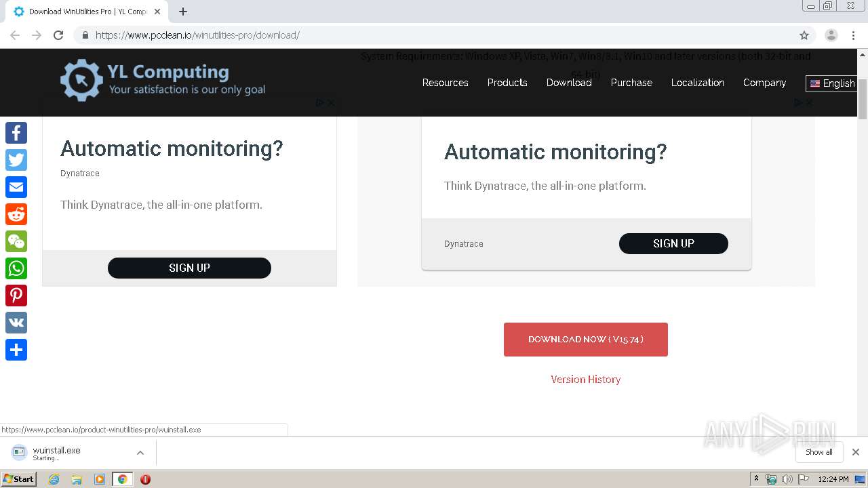This screenshot has width=868, height=488.
Task: Open the Localization menu
Action: (698, 83)
